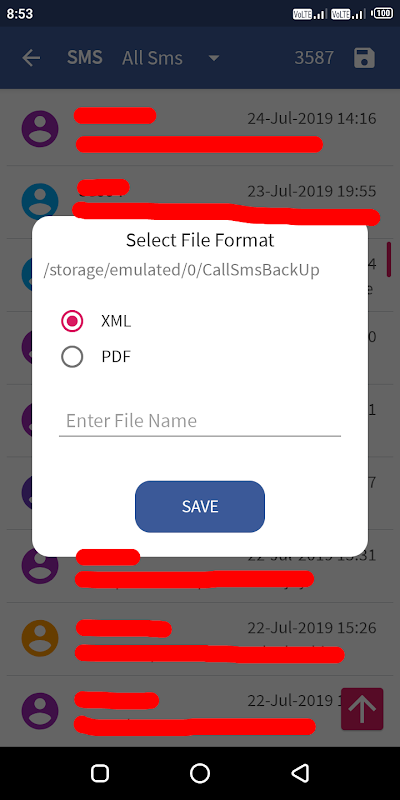Tap the back arrow in header
This screenshot has height=800, width=400.
pyautogui.click(x=31, y=58)
